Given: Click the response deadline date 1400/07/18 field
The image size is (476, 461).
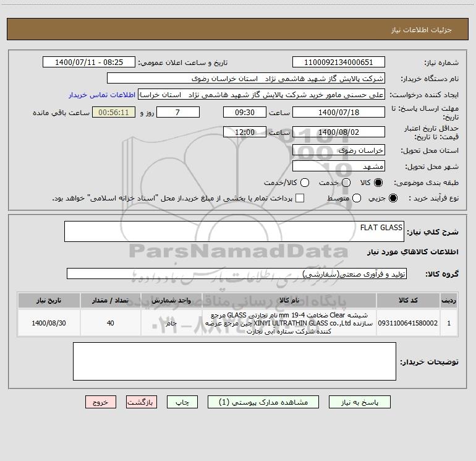Looking at the screenshot, I should [339, 113].
